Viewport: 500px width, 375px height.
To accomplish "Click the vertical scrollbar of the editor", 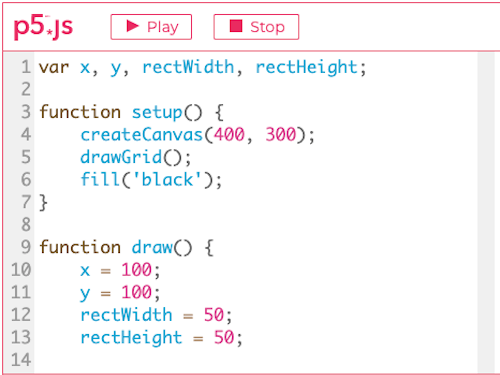I will coord(486,212).
